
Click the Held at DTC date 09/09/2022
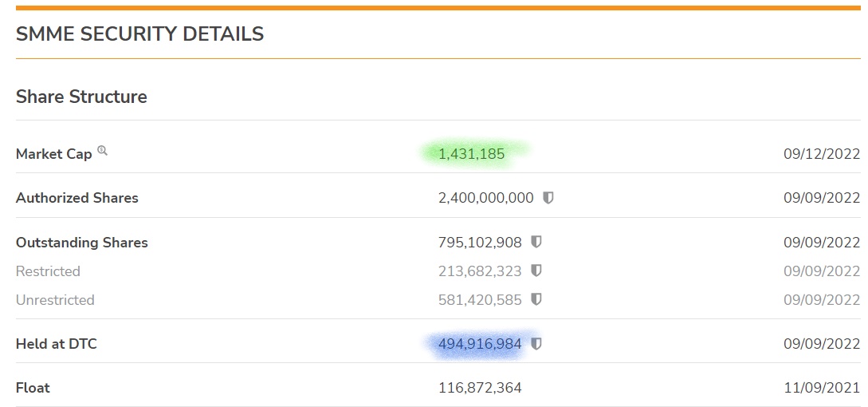(x=822, y=344)
